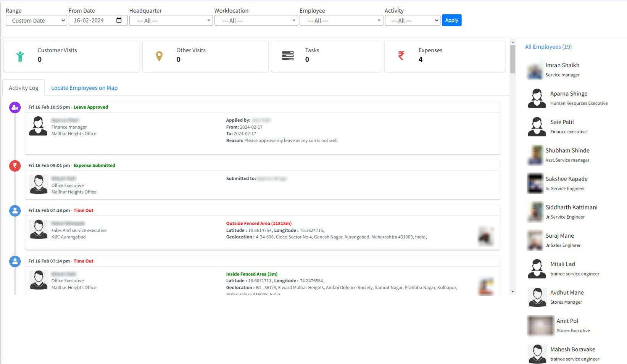Click the purple Leave Approved timeline icon
The image size is (627, 364).
[x=15, y=108]
